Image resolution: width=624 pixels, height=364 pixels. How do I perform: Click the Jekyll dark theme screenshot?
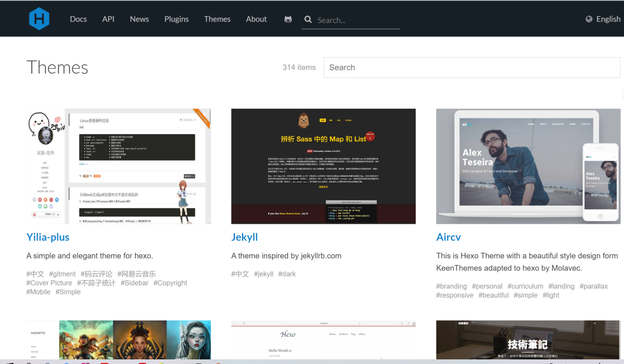(x=324, y=166)
